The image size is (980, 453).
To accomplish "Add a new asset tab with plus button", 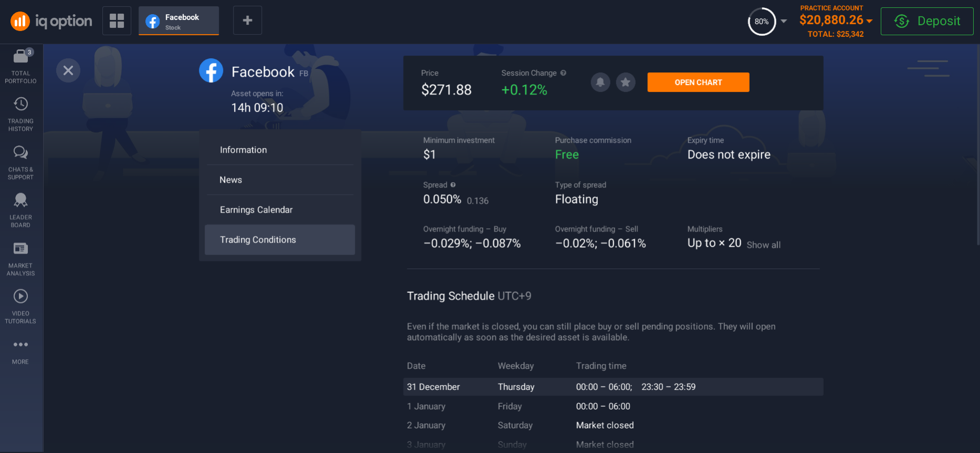I will (x=247, y=20).
